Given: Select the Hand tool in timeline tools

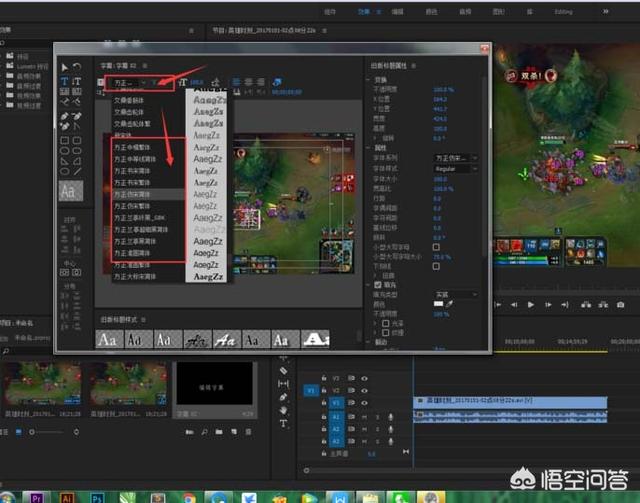Looking at the screenshot, I should coord(284,410).
